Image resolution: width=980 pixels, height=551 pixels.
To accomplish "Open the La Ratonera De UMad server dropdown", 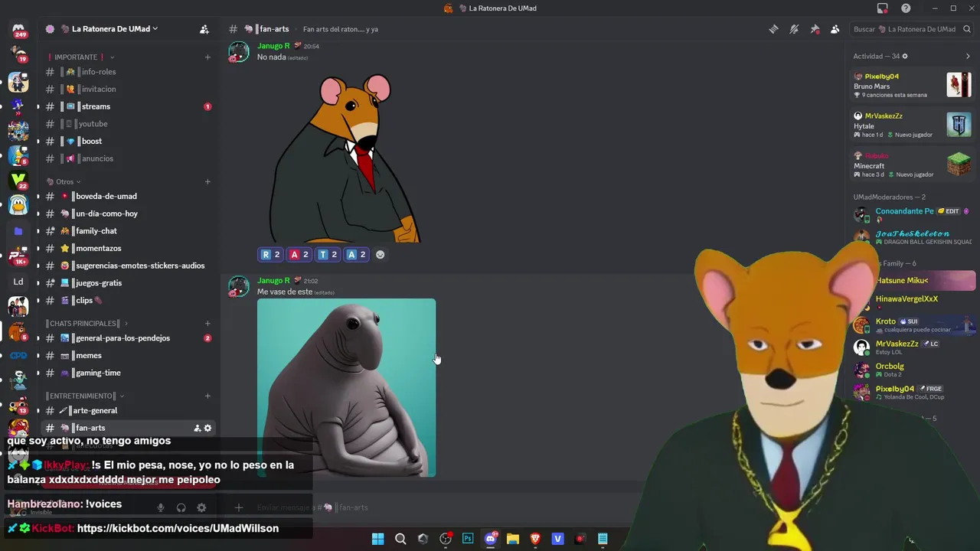I will point(115,29).
